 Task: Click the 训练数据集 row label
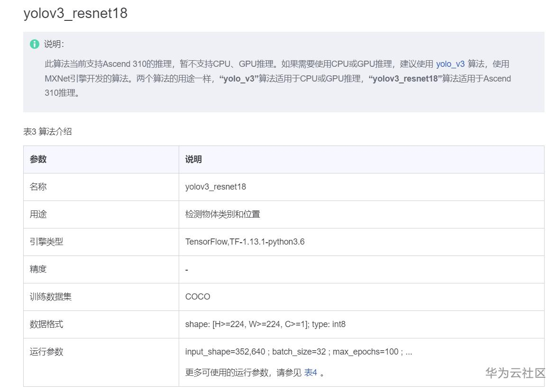tap(51, 297)
